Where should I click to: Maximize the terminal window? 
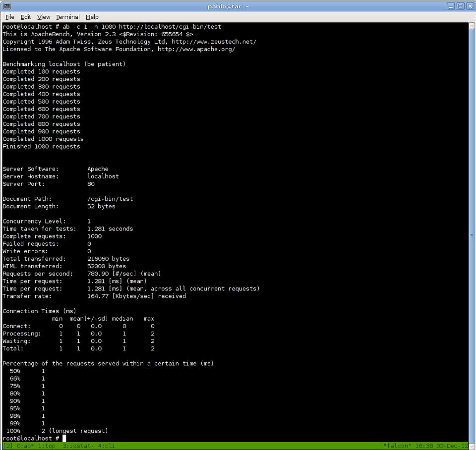(x=460, y=6)
